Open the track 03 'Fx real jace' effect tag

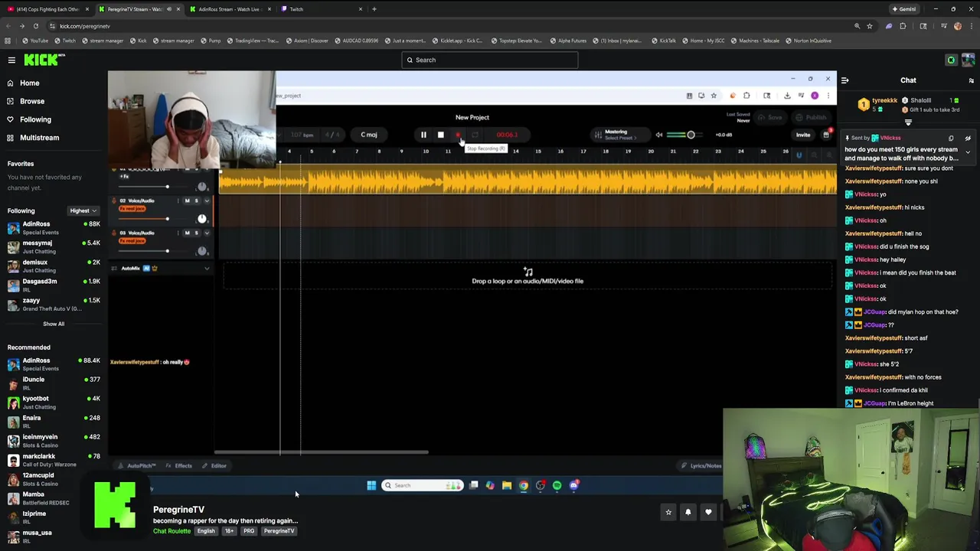click(132, 241)
